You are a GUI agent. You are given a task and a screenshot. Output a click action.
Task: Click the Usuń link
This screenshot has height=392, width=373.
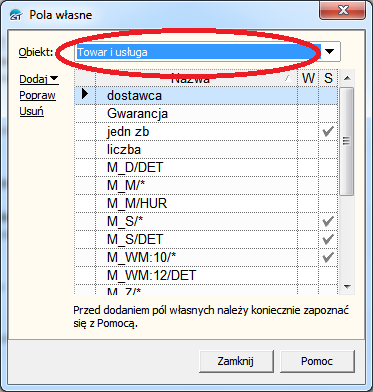[x=32, y=111]
